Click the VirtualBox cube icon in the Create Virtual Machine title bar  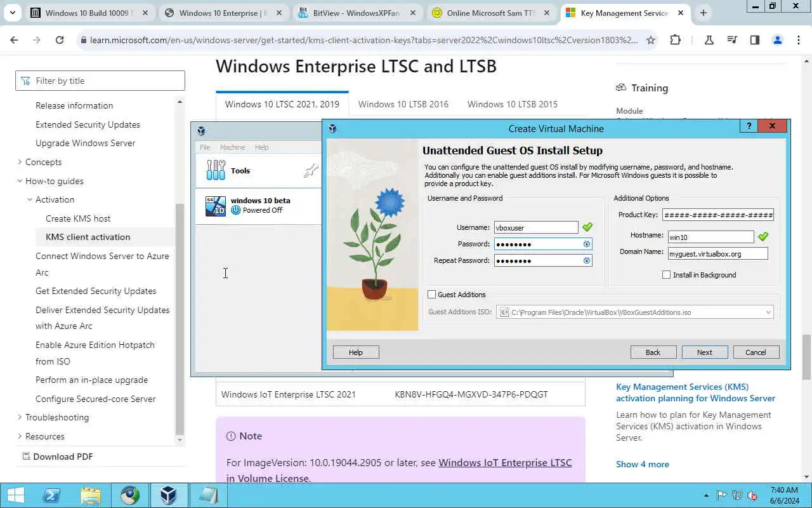pyautogui.click(x=332, y=128)
